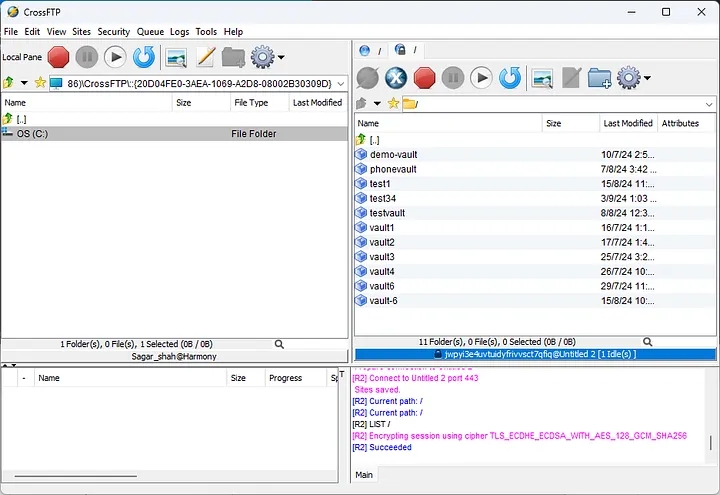Open the Sites menu
This screenshot has width=720, height=495.
[81, 32]
